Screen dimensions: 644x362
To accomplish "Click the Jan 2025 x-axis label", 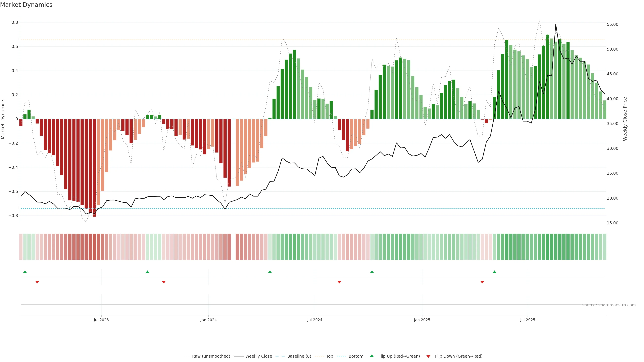I will point(422,320).
